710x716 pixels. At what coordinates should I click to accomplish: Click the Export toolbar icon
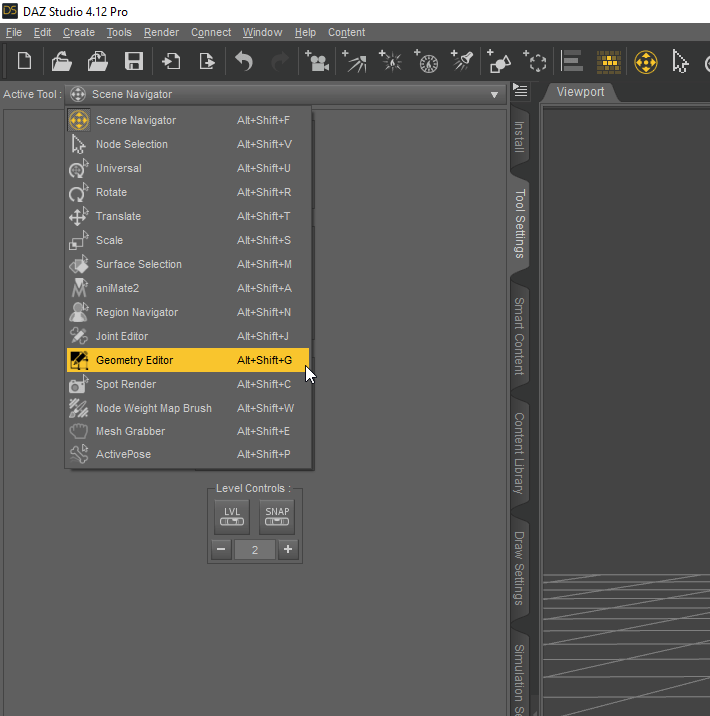[x=207, y=61]
